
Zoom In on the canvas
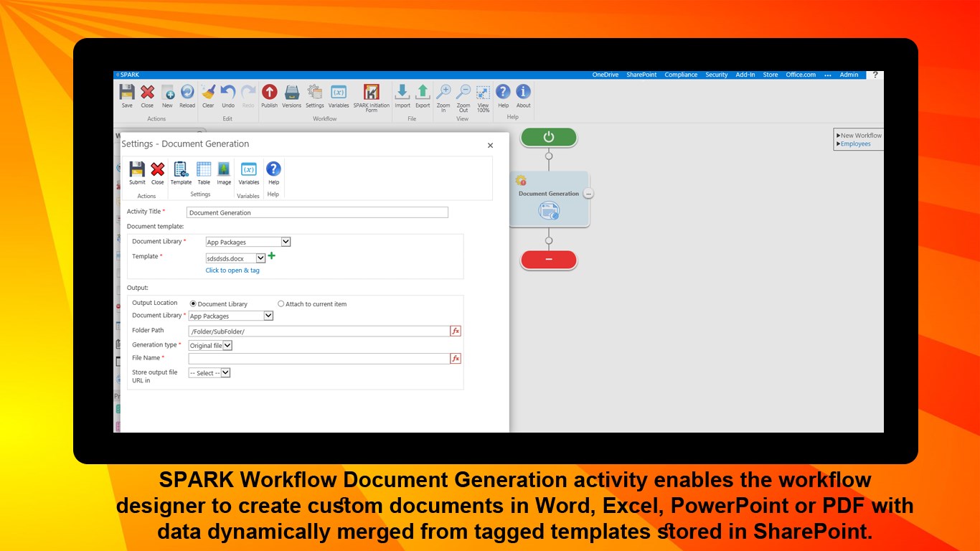[x=443, y=98]
